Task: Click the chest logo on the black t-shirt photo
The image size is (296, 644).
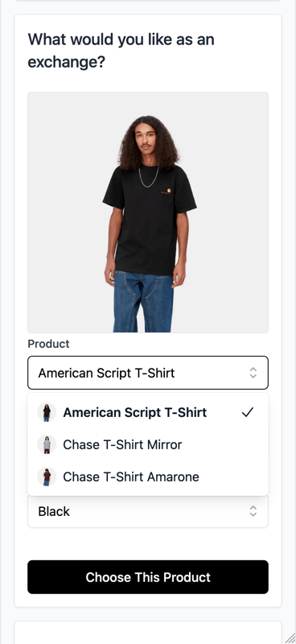Action: tap(167, 190)
